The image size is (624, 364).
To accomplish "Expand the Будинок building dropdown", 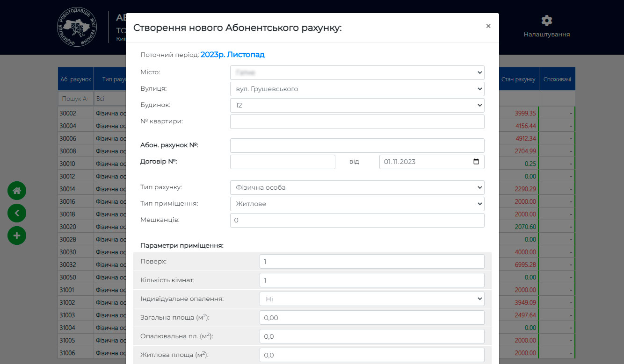I will click(357, 105).
